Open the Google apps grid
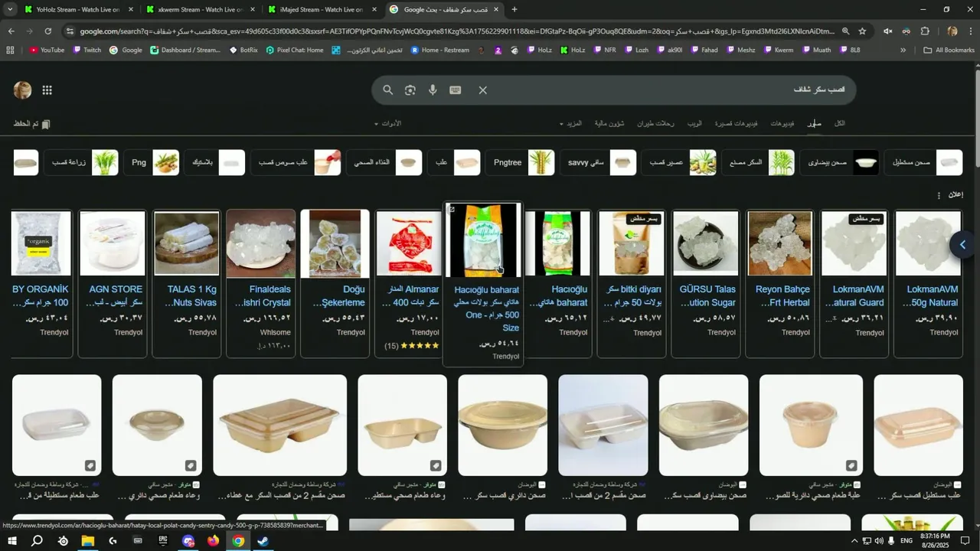This screenshot has width=980, height=551. [x=47, y=90]
